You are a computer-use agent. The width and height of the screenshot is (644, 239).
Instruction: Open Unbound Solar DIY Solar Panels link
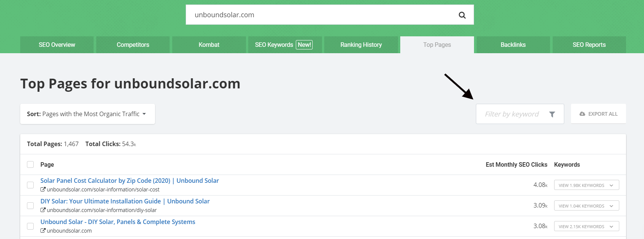click(x=118, y=222)
